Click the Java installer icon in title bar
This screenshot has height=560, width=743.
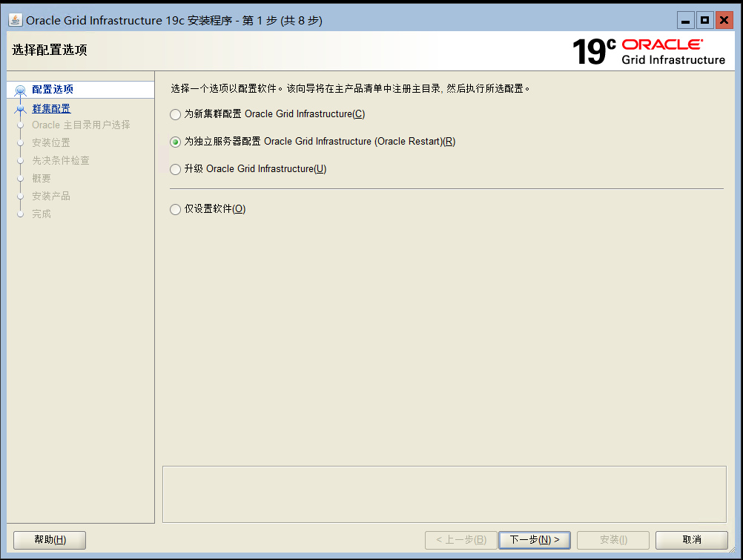pyautogui.click(x=16, y=20)
